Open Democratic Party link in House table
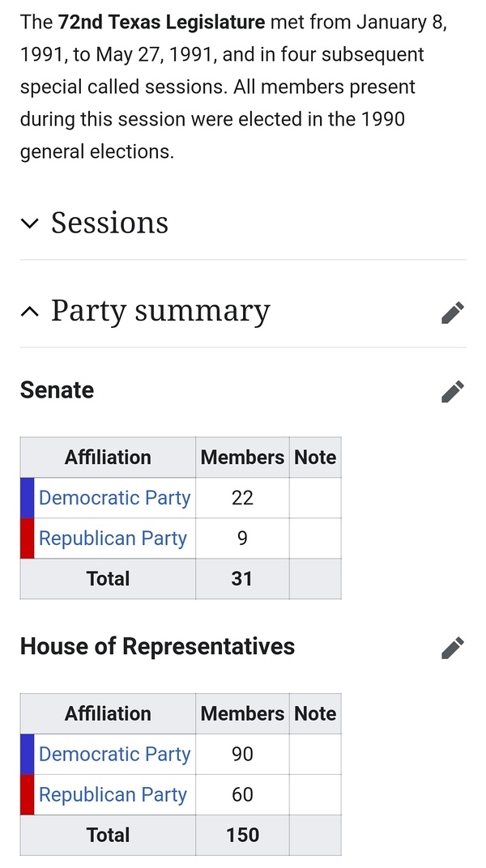The image size is (486, 868). click(x=114, y=755)
